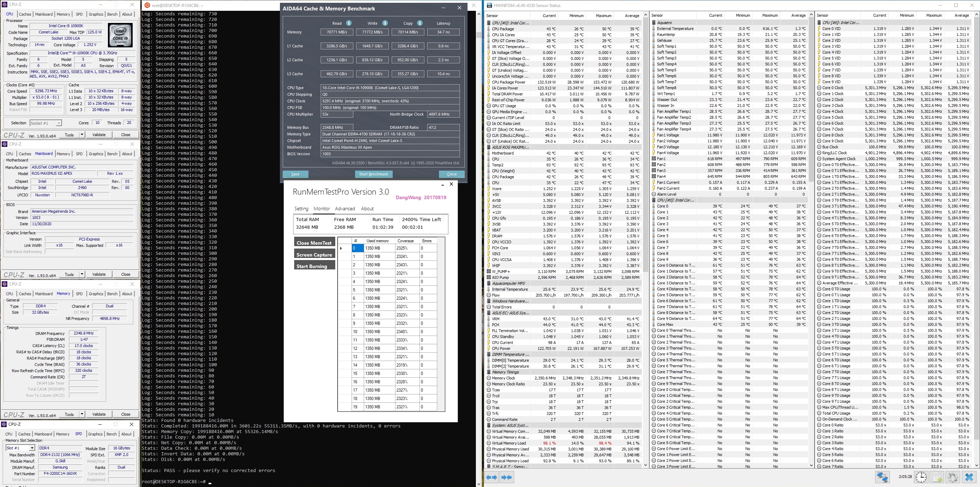Open HWiNFO sensor settings gear icon
Screen dimensions: 980x487
pos(952,477)
